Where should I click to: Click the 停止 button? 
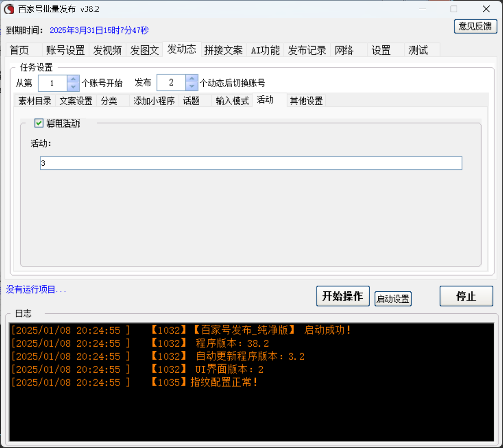466,296
